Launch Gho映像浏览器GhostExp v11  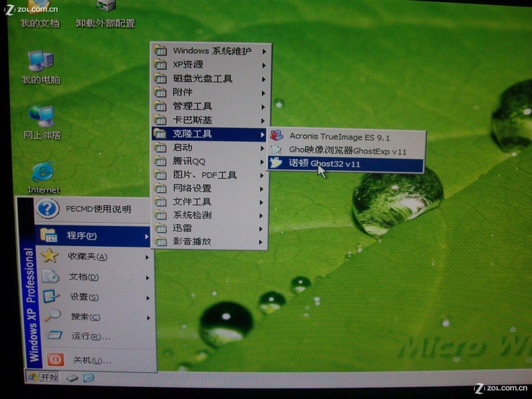click(x=346, y=150)
